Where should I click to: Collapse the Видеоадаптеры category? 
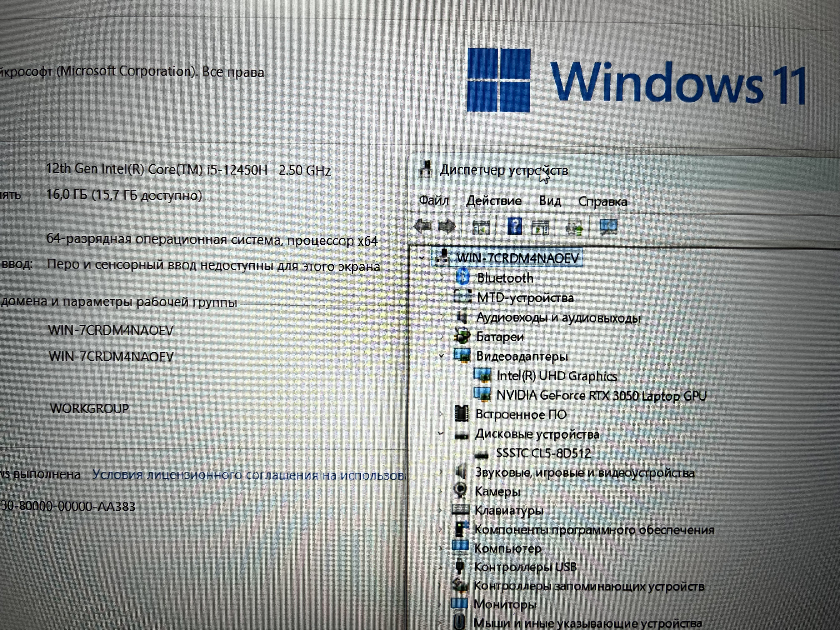[x=441, y=356]
